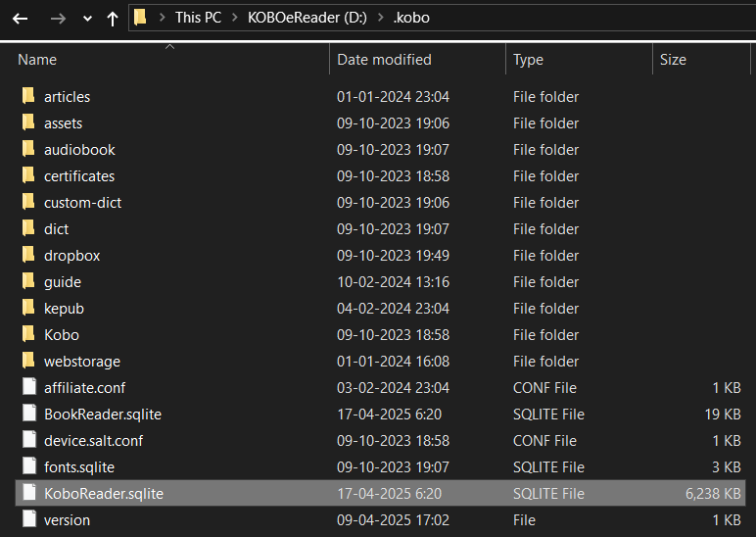Click the .kobo breadcrumb
The width and height of the screenshot is (756, 537).
tap(411, 18)
